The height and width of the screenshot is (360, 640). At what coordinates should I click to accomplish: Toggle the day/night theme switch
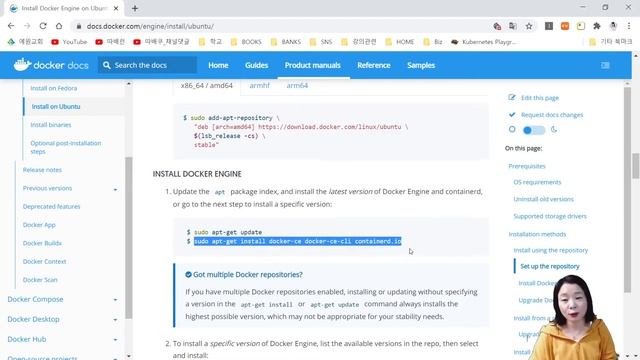tap(534, 130)
